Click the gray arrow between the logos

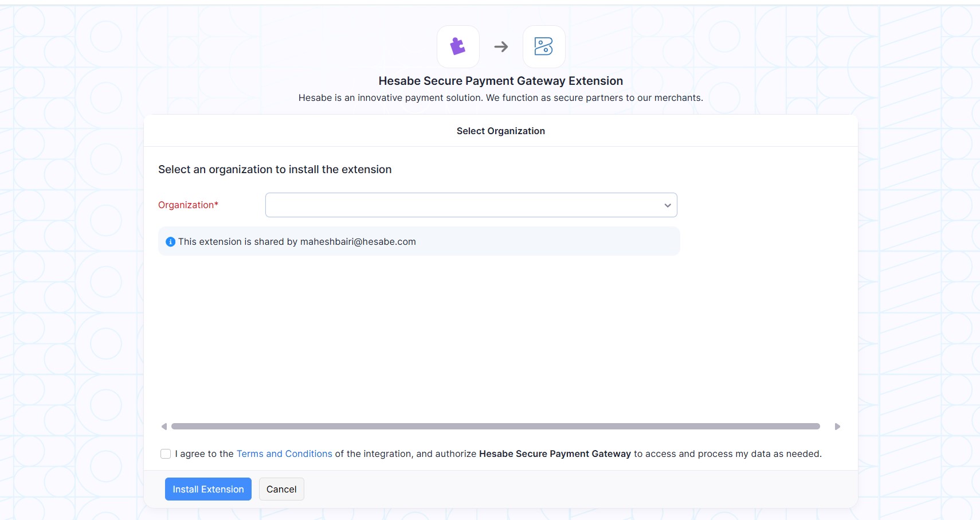tap(501, 46)
